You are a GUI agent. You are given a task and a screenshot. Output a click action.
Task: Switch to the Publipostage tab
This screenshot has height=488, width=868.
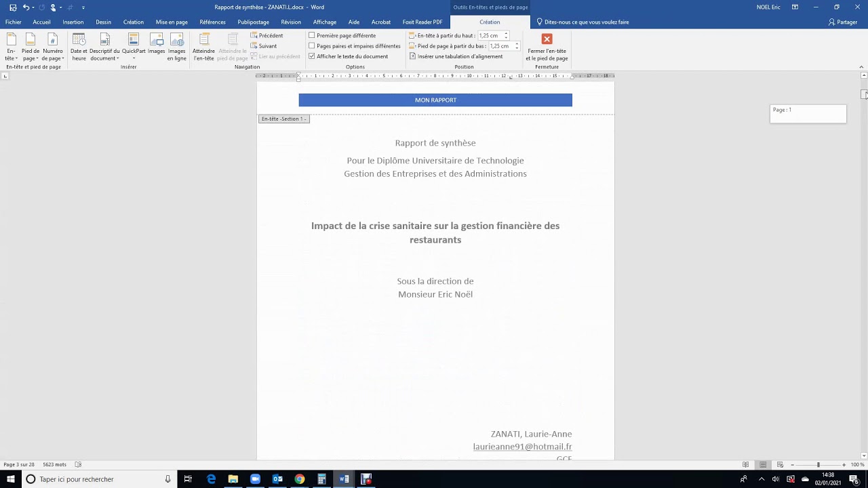253,22
